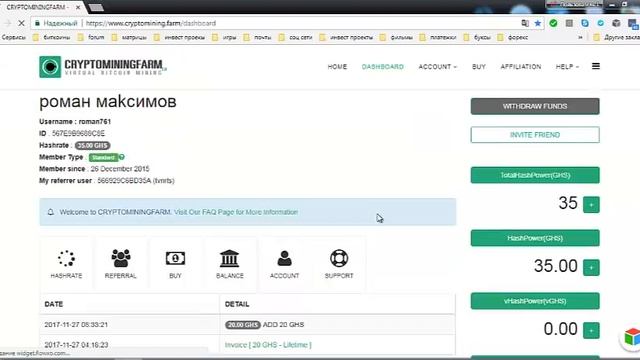This screenshot has width=640, height=360.
Task: Click translate page icon in address bar
Action: point(525,23)
